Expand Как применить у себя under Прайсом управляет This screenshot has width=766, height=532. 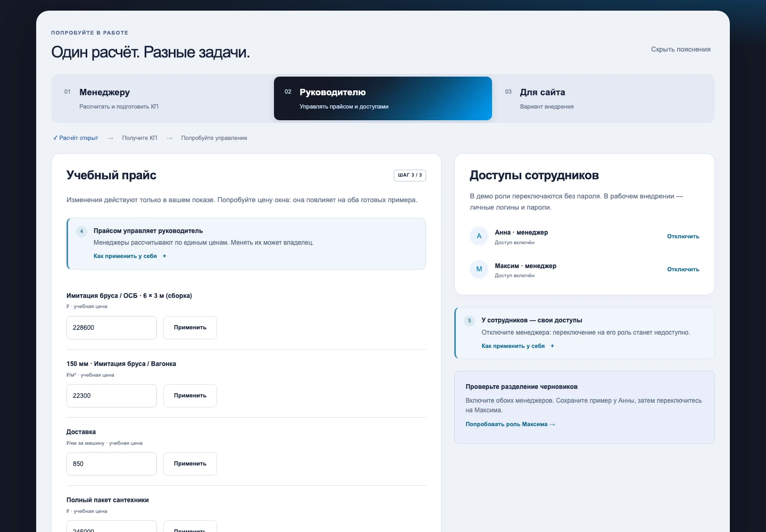[x=130, y=256]
